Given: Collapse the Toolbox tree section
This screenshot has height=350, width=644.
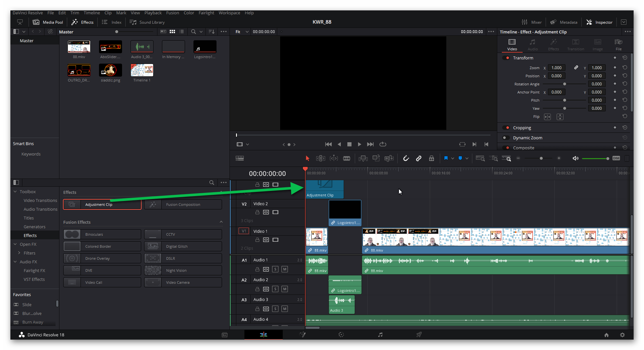Looking at the screenshot, I should tap(15, 192).
